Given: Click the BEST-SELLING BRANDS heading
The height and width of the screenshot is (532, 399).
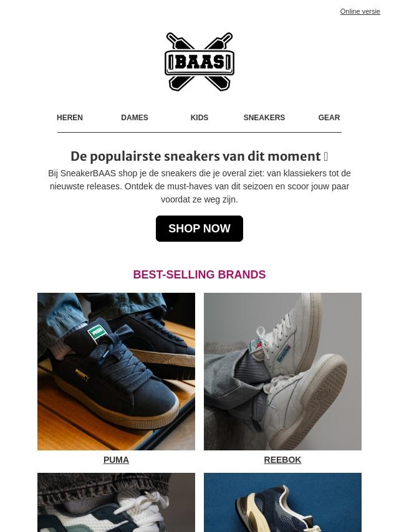Looking at the screenshot, I should [199, 275].
